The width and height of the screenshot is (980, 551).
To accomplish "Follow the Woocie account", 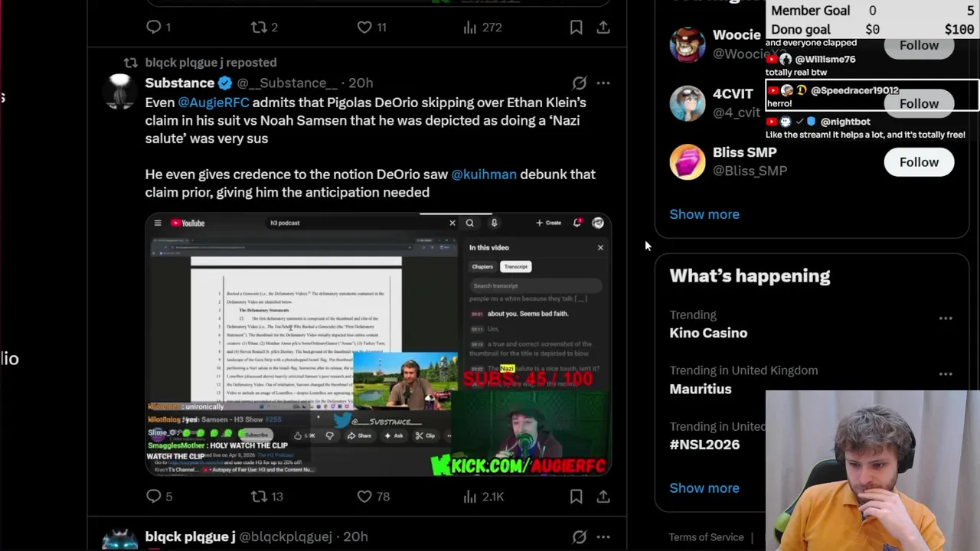I will tap(919, 45).
